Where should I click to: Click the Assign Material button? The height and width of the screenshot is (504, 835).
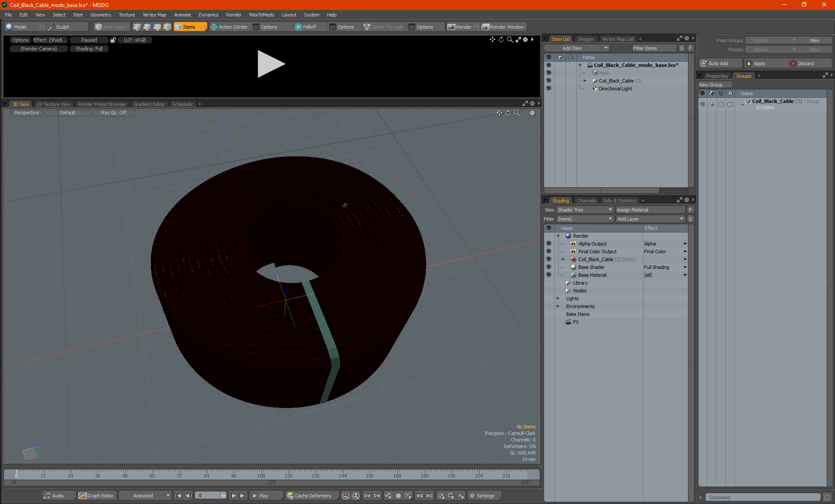click(x=650, y=210)
